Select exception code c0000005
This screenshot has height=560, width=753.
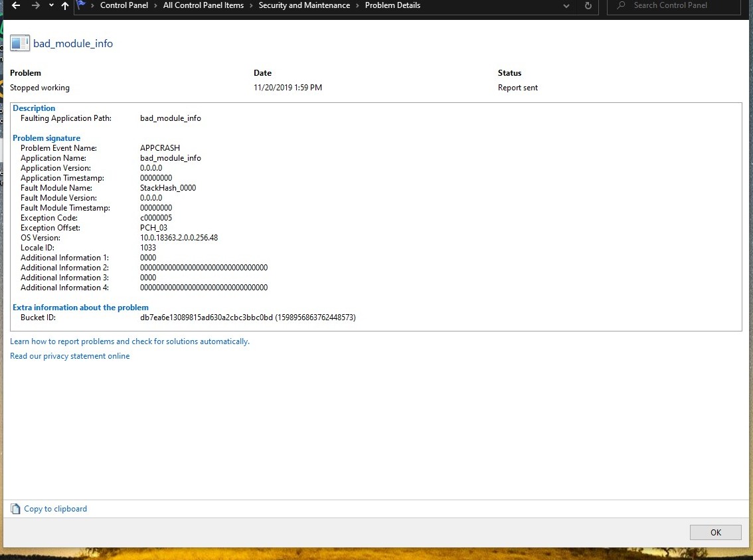(x=156, y=218)
